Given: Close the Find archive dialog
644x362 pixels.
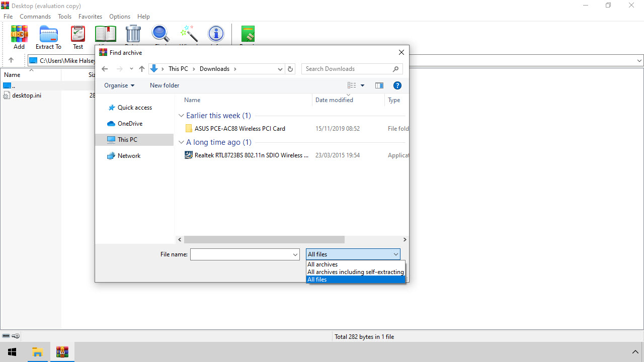Looking at the screenshot, I should pos(401,52).
